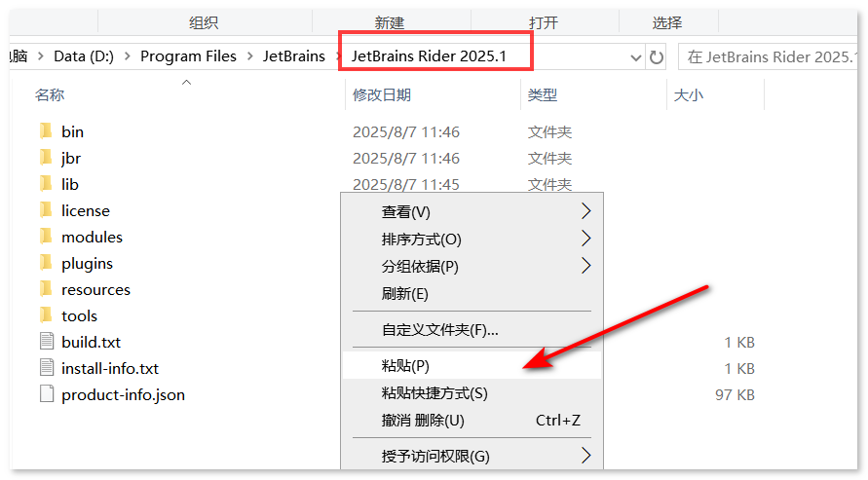Select the product-info.json file name
The image size is (868, 480).
click(x=123, y=395)
